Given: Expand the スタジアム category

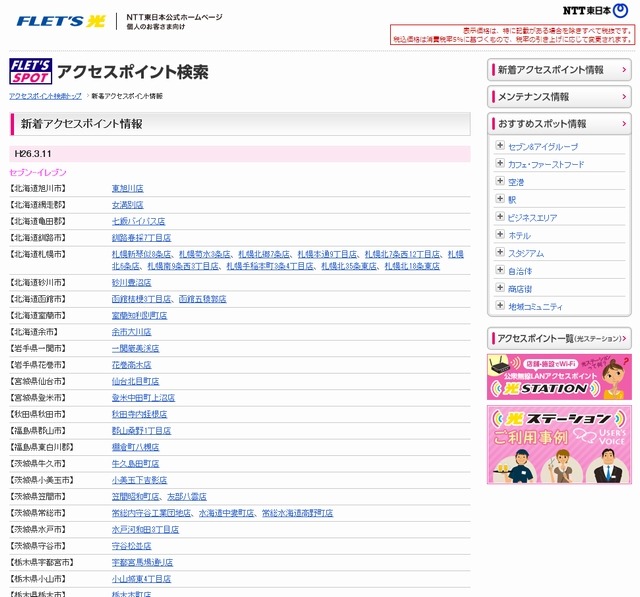Looking at the screenshot, I should (x=500, y=252).
